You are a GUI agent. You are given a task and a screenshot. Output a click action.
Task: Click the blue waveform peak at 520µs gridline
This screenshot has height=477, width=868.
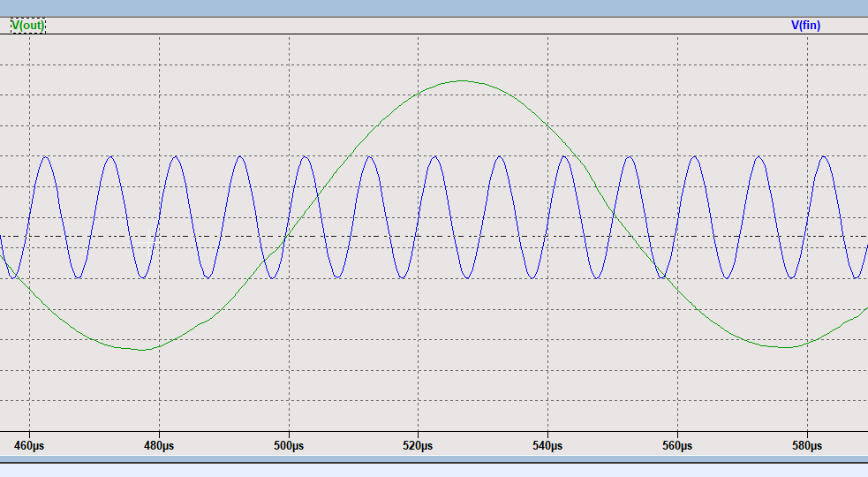coord(435,156)
